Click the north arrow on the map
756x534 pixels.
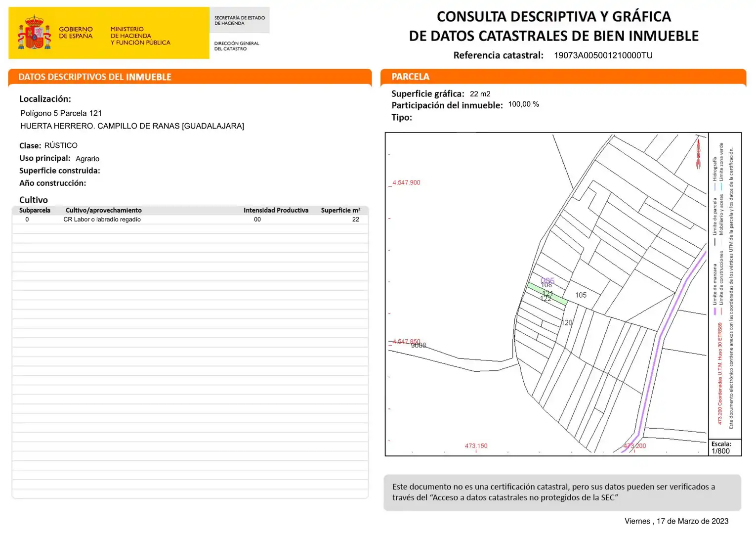coord(698,153)
